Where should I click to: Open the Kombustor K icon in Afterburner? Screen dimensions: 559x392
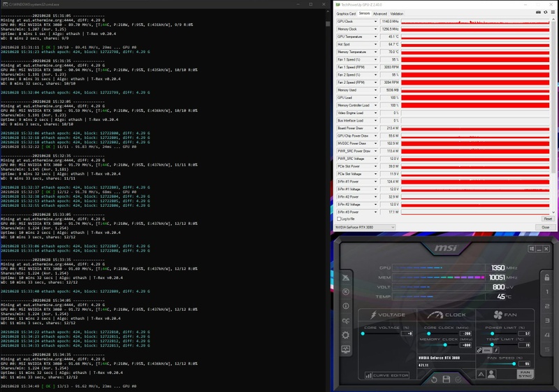coord(345,292)
